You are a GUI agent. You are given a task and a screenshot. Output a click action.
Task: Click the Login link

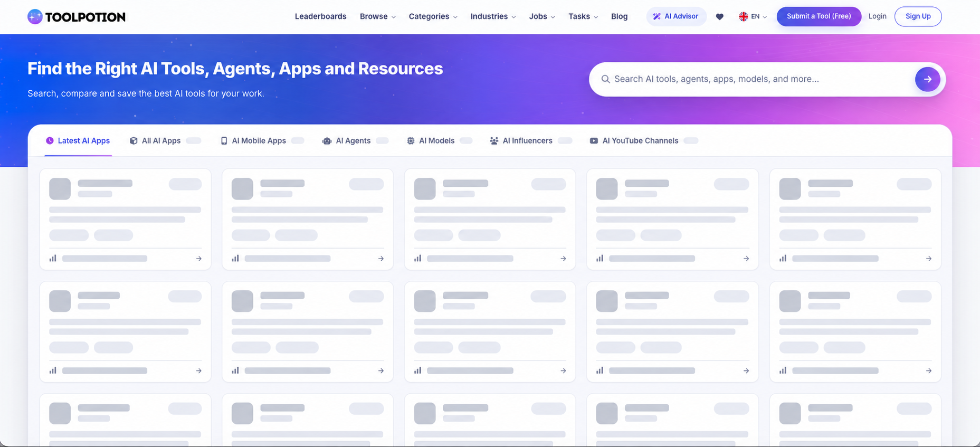click(x=877, y=16)
